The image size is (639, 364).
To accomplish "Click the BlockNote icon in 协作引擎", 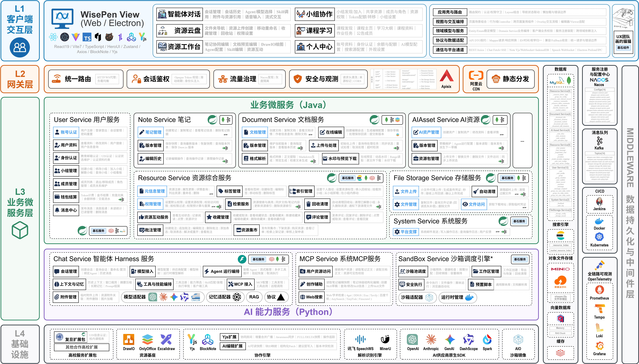I will (208, 339).
